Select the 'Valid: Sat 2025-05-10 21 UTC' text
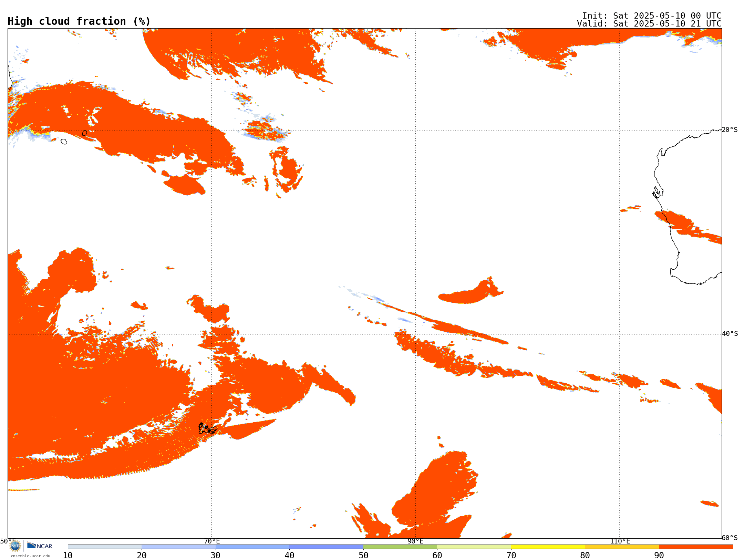 pyautogui.click(x=649, y=24)
